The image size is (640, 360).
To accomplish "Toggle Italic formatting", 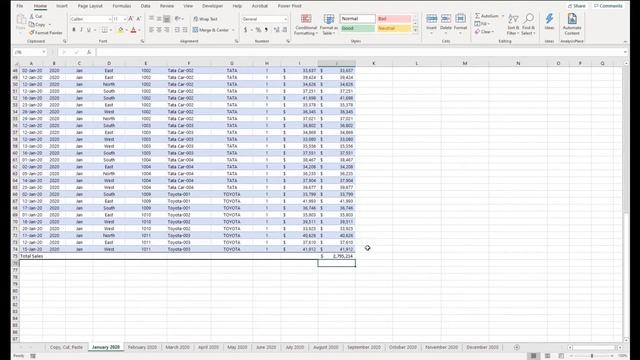I will point(81,30).
